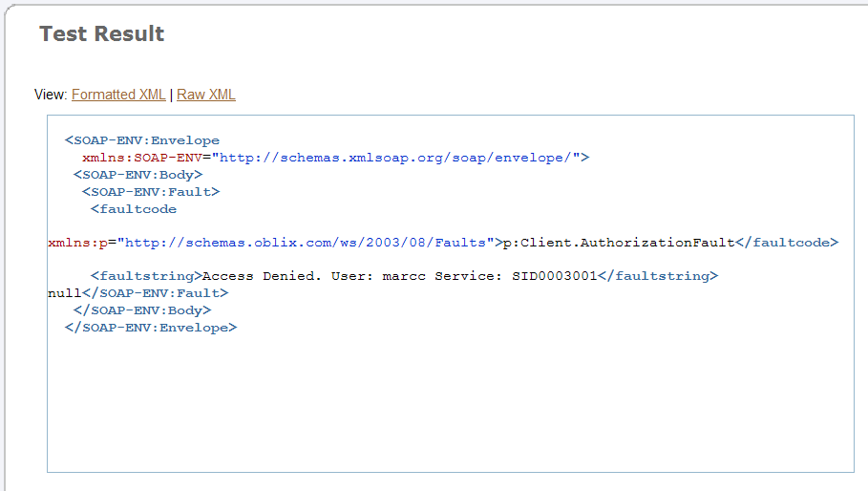Switch to the Raw XML view link
Image resolution: width=868 pixels, height=491 pixels.
point(206,95)
